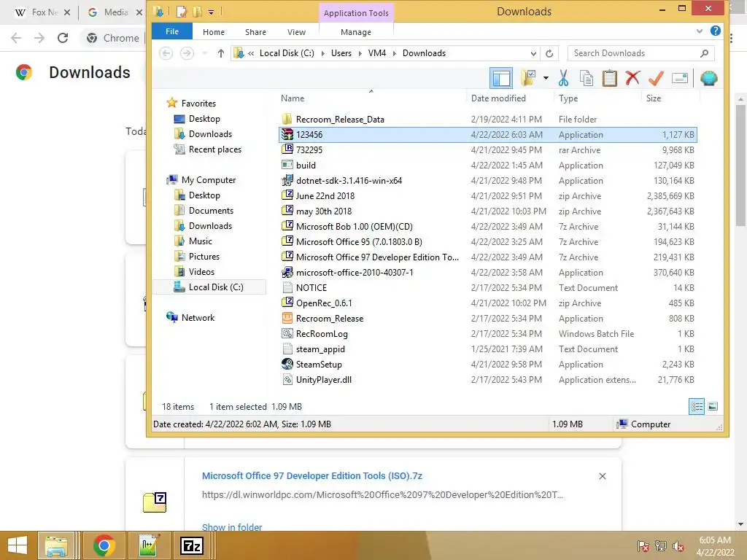Switch to the Home ribbon tab

point(214,32)
